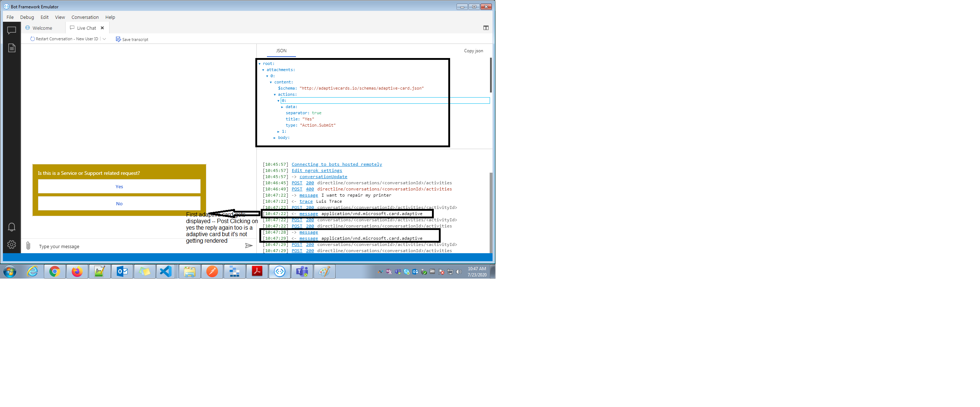Collapse the attachments node in the JSON inspector
Viewport: 980px width, 407px height.
tap(263, 70)
